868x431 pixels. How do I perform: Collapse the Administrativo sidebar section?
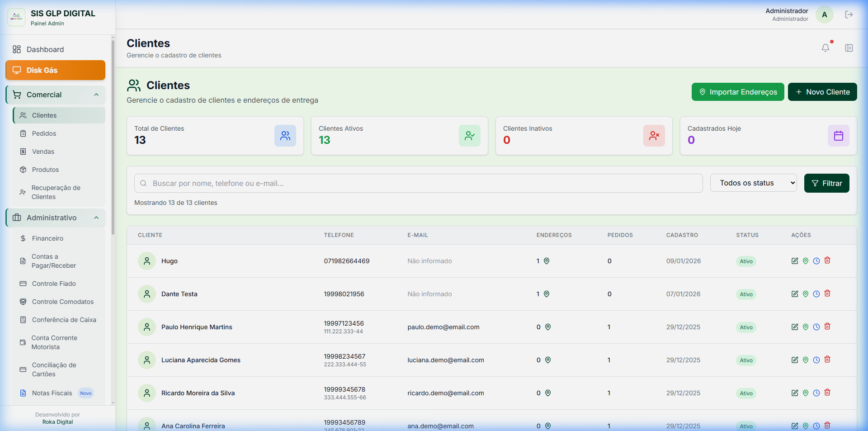click(x=96, y=218)
